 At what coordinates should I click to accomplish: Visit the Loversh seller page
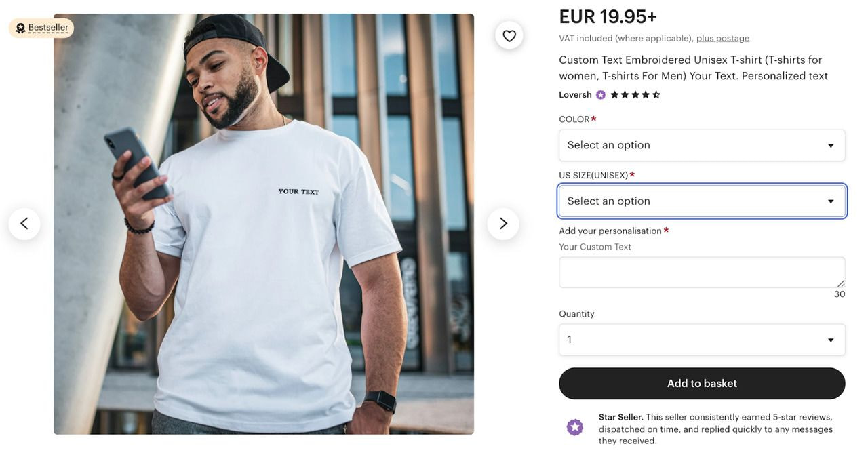coord(574,94)
